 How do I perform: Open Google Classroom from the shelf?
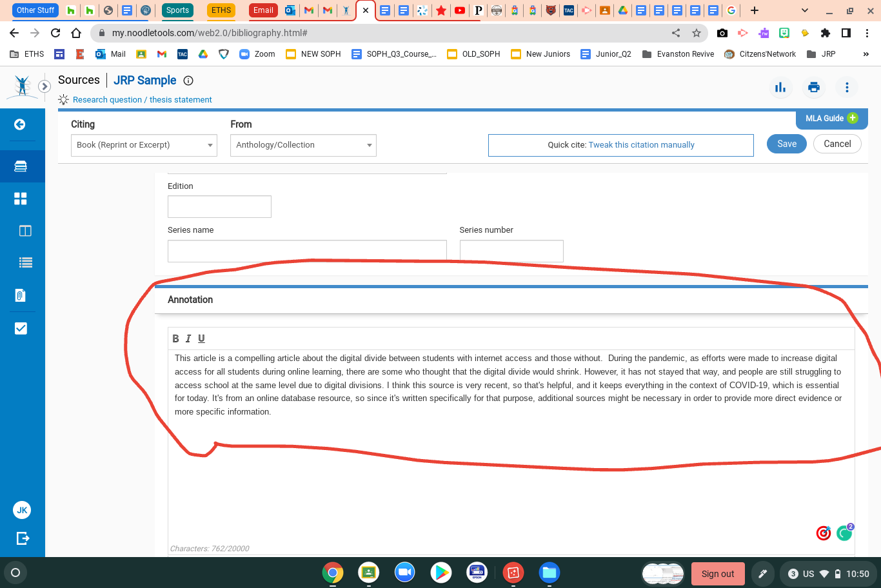369,573
